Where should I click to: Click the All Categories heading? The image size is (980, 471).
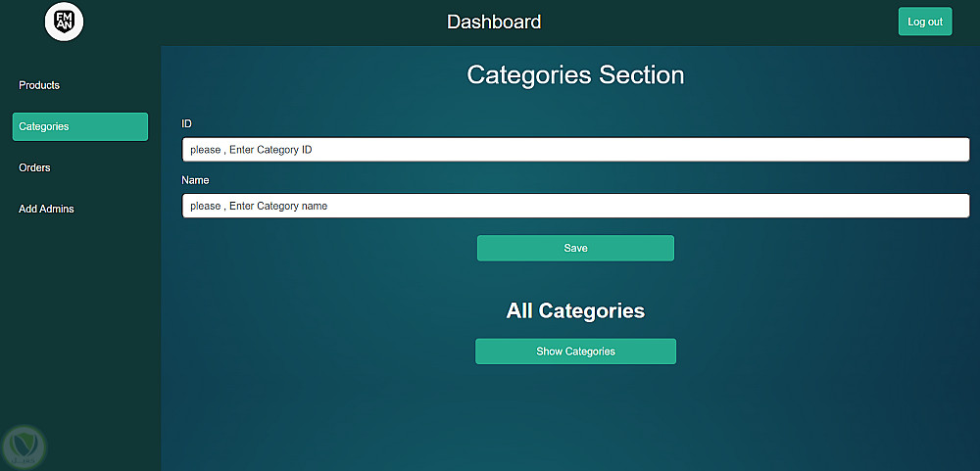pos(575,311)
